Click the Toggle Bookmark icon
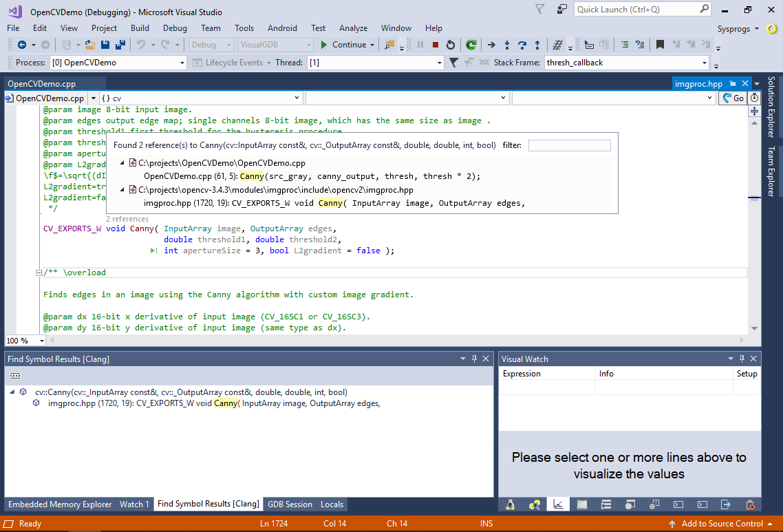This screenshot has height=532, width=783. coord(660,45)
